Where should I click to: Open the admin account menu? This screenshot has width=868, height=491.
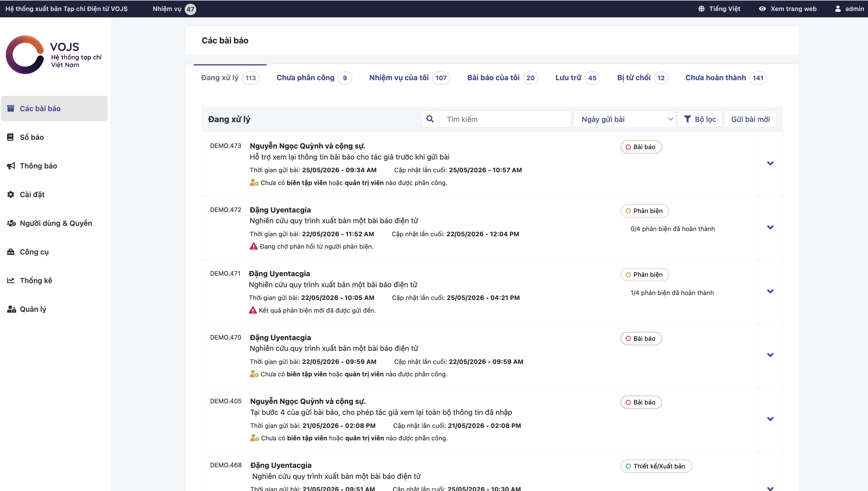tap(849, 9)
